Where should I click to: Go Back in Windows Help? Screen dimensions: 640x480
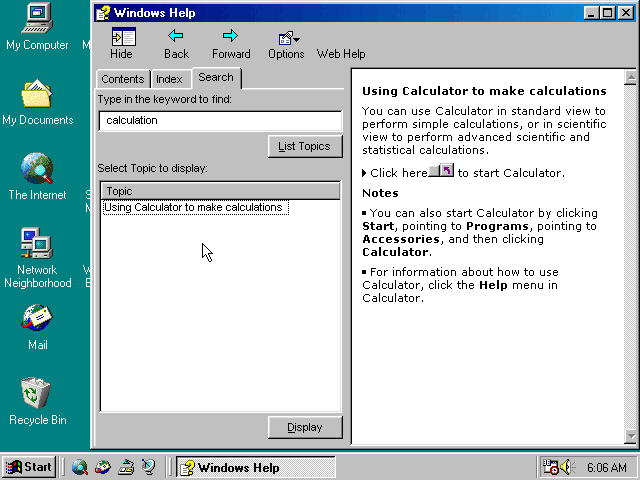[176, 43]
